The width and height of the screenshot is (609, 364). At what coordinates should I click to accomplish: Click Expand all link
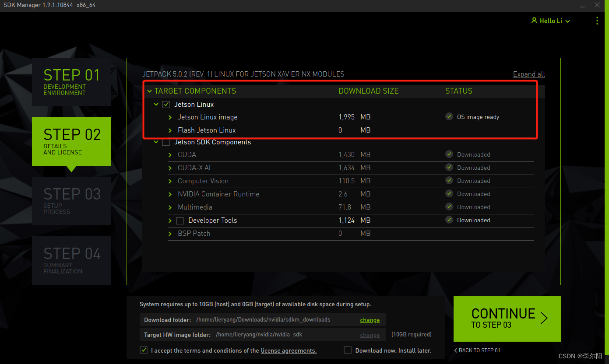click(529, 74)
